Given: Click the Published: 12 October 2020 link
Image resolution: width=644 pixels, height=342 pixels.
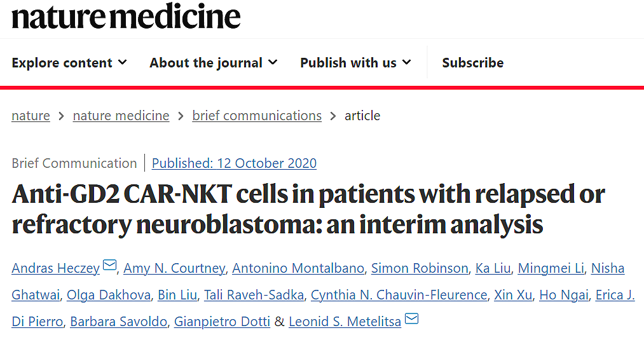Looking at the screenshot, I should point(234,163).
